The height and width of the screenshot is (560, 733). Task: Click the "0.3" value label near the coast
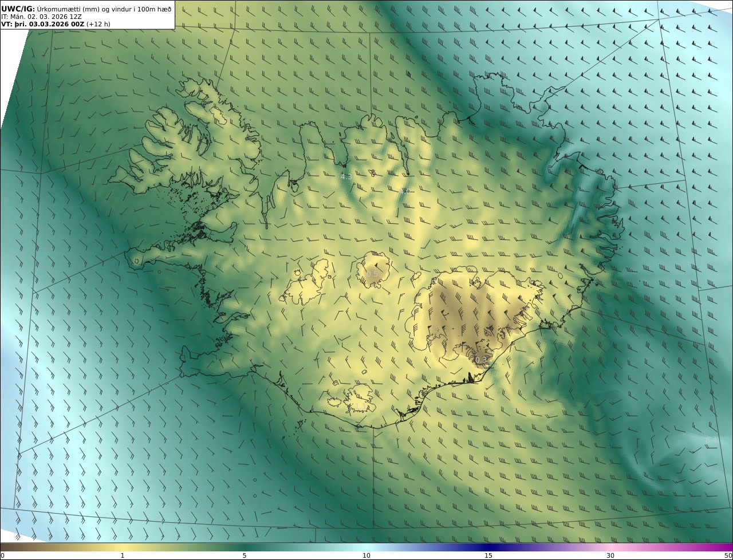480,360
